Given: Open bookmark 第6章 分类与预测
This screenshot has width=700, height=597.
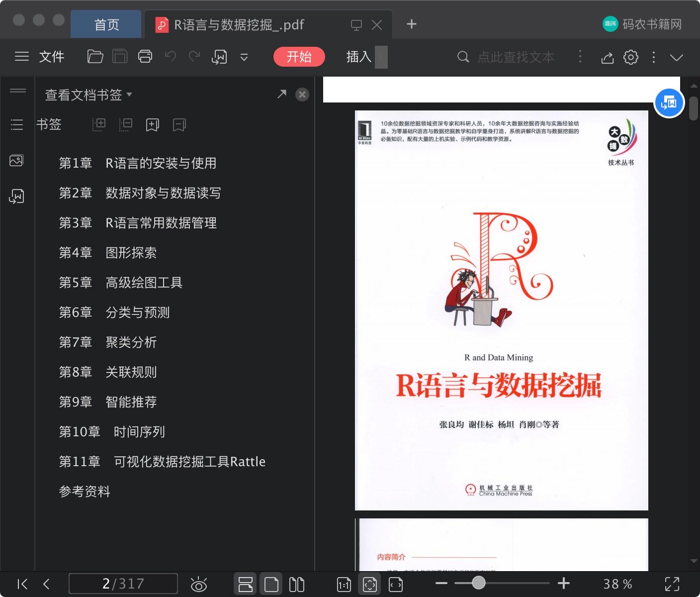Looking at the screenshot, I should [114, 312].
